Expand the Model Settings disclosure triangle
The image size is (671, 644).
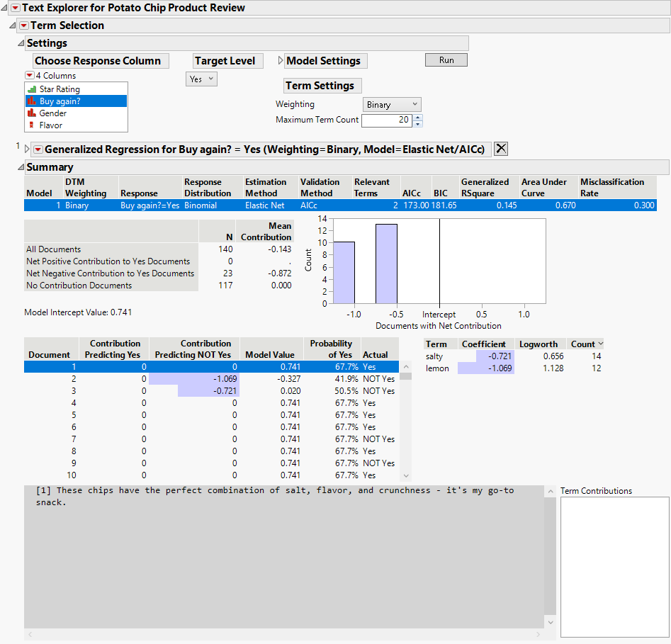tap(281, 61)
